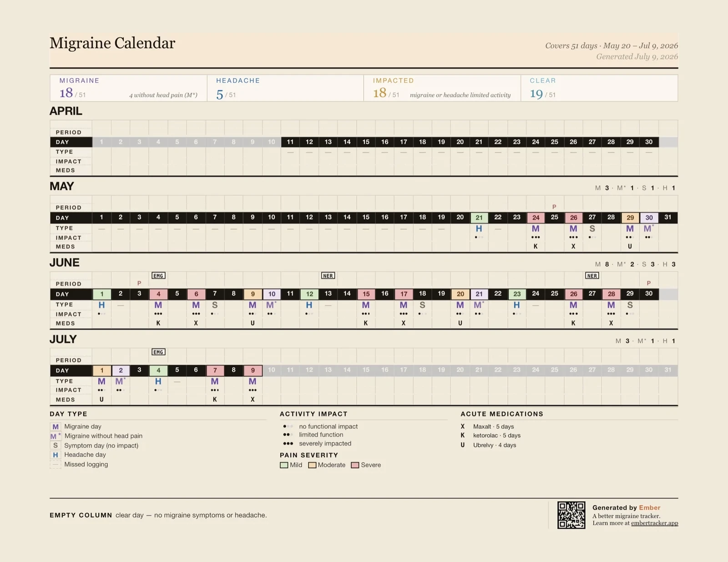Click the Migraine day legend icon

(56, 427)
